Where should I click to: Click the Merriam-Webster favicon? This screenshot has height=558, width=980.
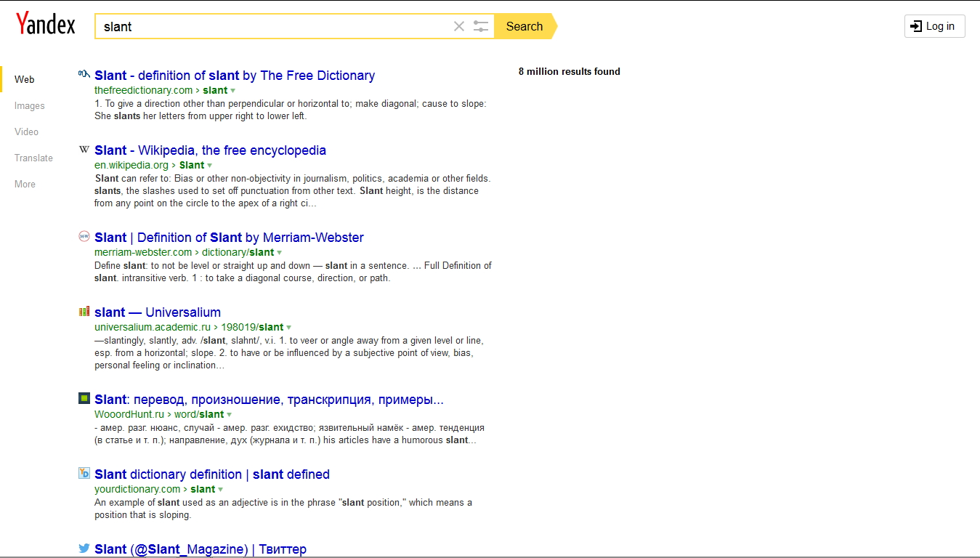84,236
